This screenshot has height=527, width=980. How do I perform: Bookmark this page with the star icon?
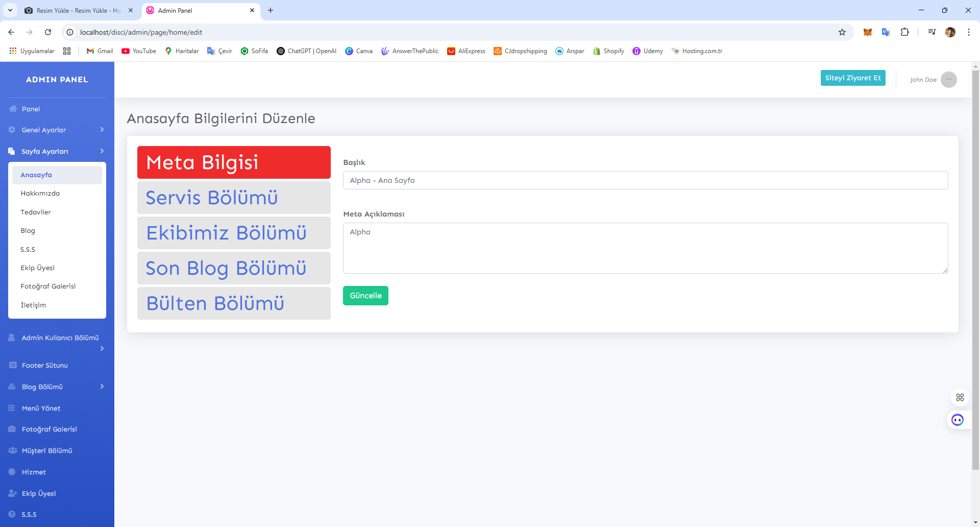click(x=842, y=32)
